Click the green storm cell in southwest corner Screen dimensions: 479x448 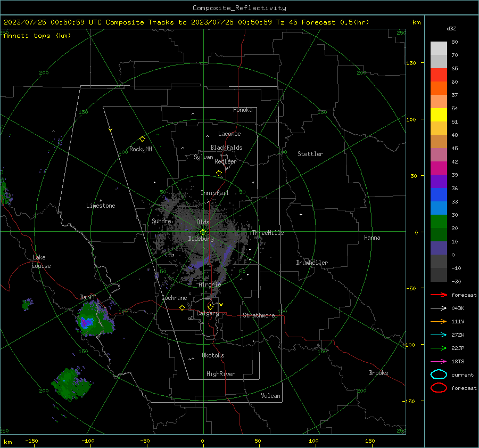pyautogui.click(x=71, y=384)
